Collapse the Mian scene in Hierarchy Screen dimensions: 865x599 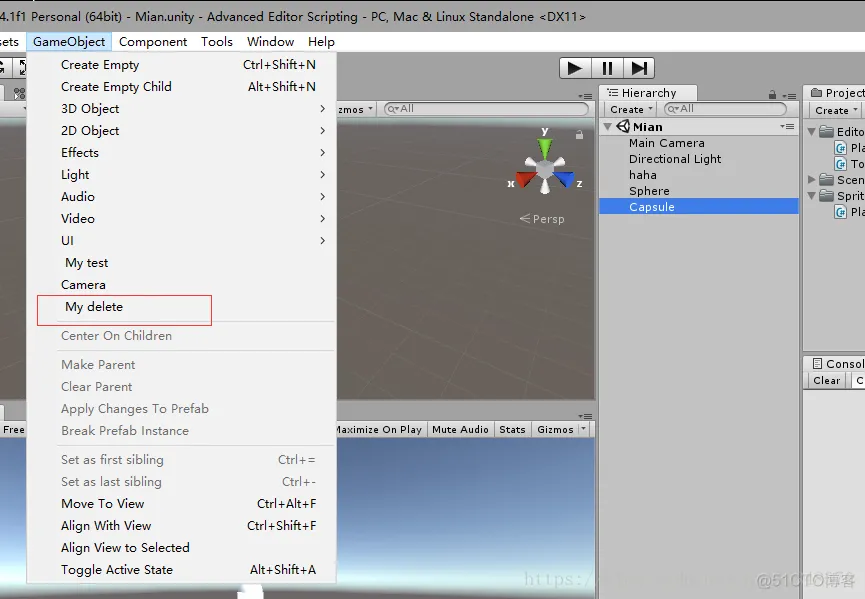coord(607,127)
